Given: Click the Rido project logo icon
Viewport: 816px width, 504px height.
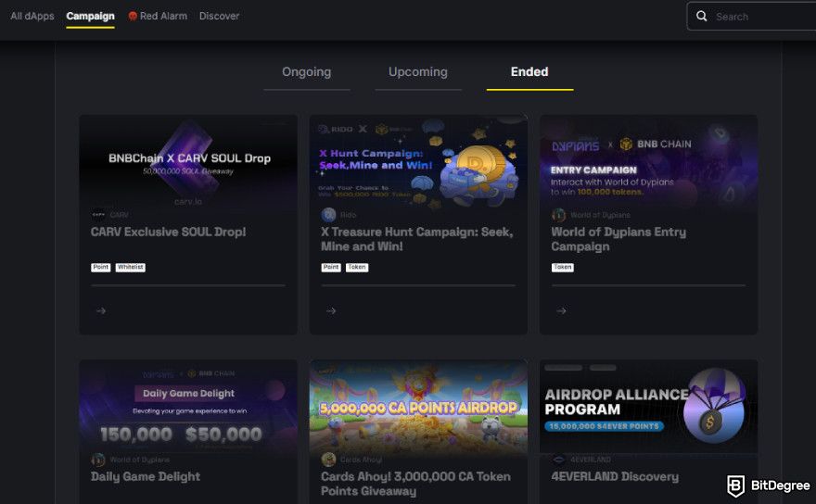Looking at the screenshot, I should 329,215.
